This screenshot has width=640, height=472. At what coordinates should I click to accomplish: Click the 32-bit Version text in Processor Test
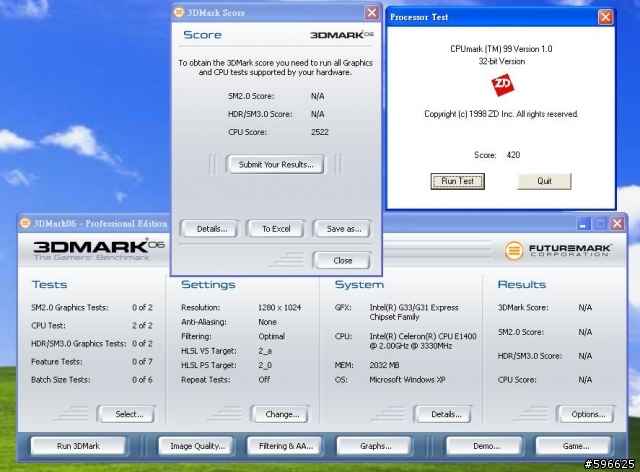502,61
